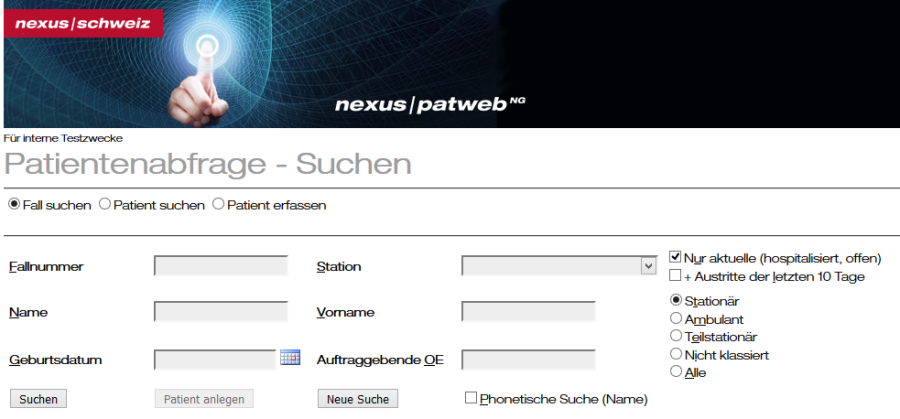
Task: Click the nexus|schweiz logo
Action: tap(83, 24)
